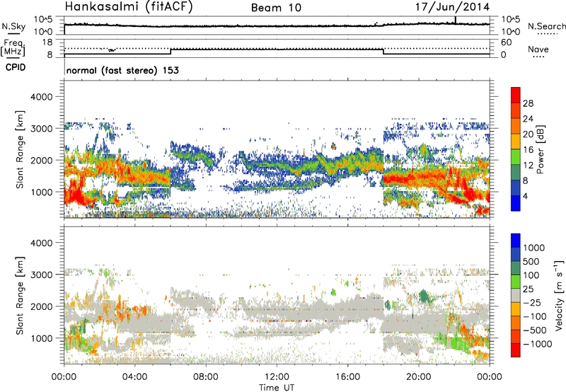Click the red bottom segment of velocity colorbar

click(516, 350)
